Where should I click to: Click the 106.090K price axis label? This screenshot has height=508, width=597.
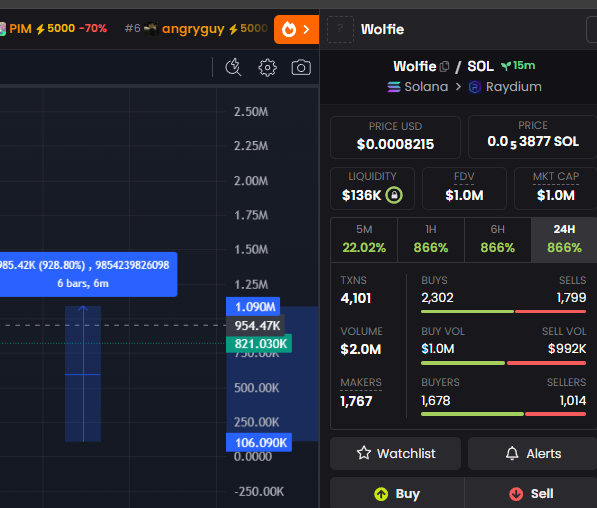259,443
